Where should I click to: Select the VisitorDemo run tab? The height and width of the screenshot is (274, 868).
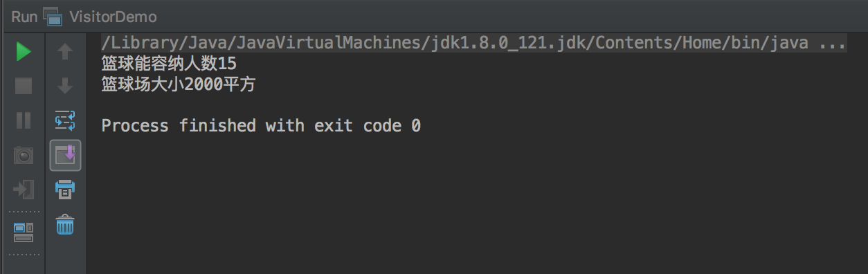coord(100,16)
